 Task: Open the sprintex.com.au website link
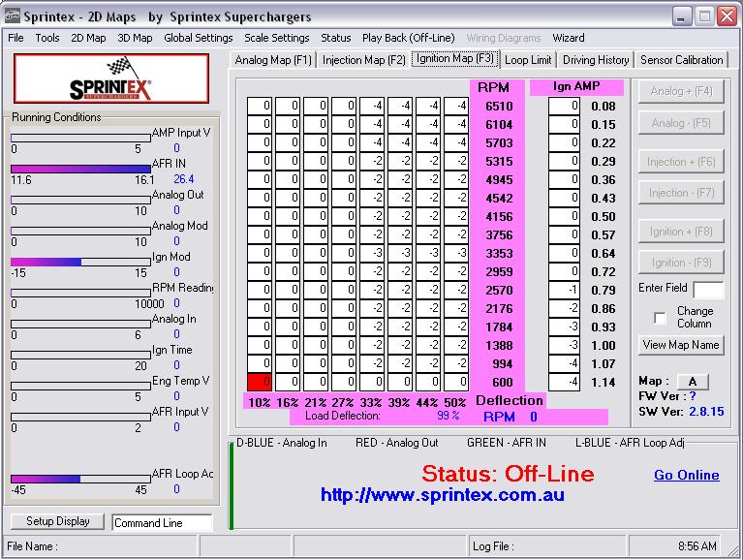point(442,495)
